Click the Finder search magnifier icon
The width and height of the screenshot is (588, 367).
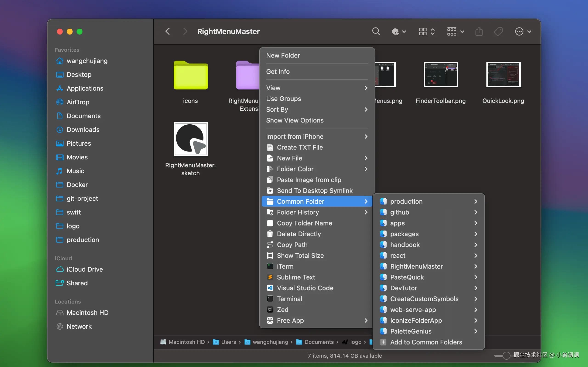(376, 31)
